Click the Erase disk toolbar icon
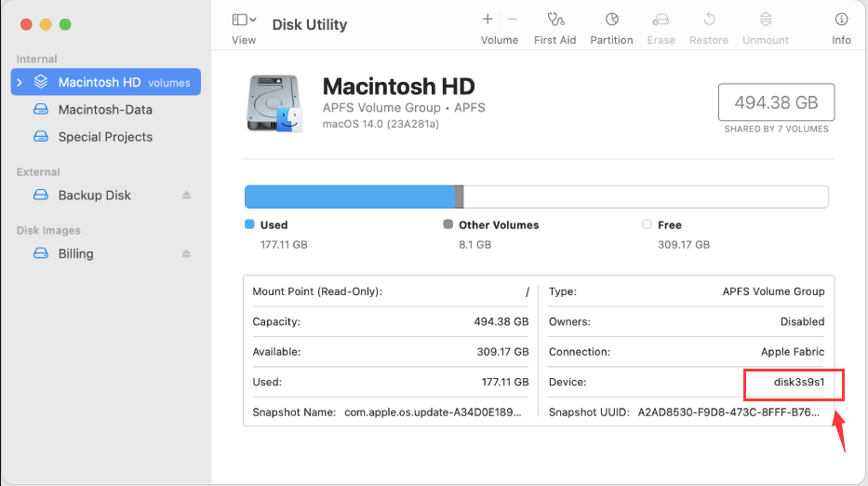The height and width of the screenshot is (486, 868). click(661, 20)
